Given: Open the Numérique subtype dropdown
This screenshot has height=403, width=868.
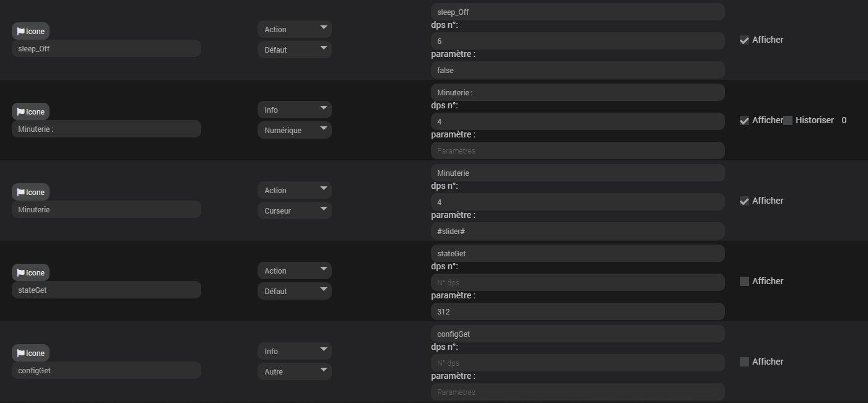Looking at the screenshot, I should coord(295,130).
